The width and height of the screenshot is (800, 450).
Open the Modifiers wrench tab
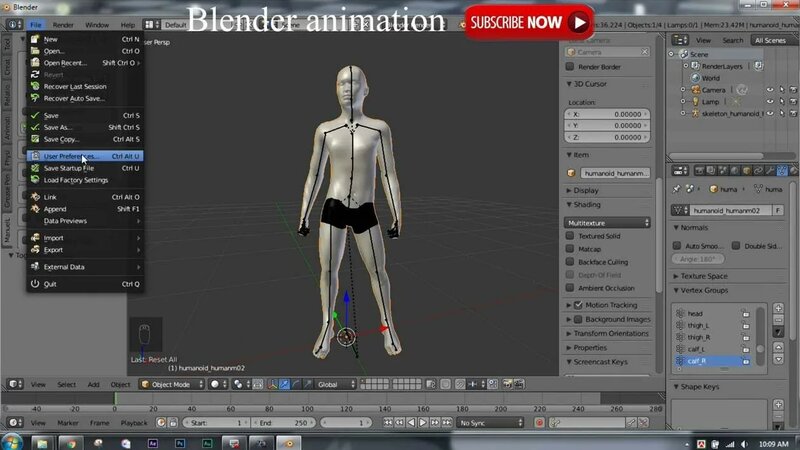770,171
